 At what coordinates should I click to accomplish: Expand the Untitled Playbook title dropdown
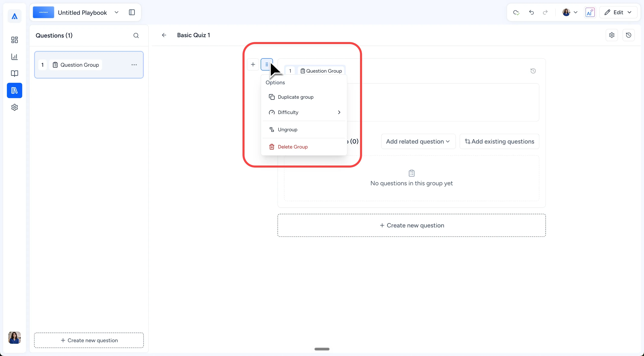[116, 12]
